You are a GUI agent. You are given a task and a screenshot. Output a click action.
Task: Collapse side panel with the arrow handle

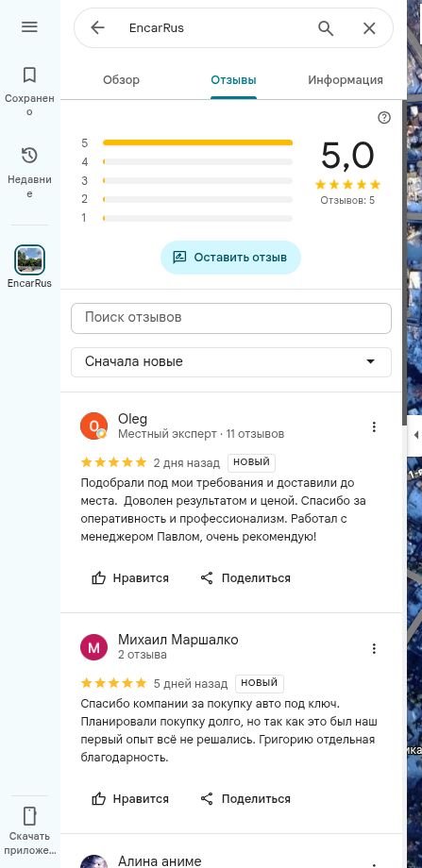point(415,435)
